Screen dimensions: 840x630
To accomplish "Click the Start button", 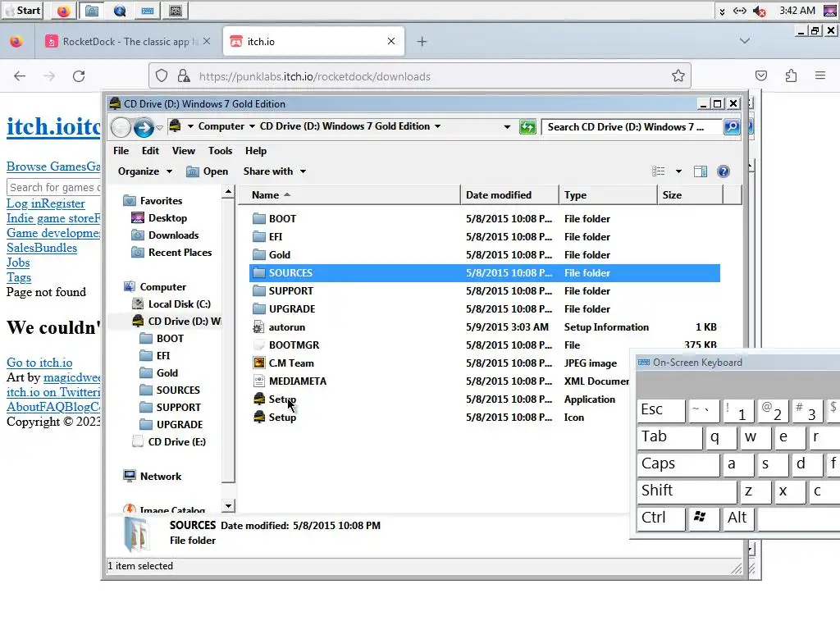I will [x=22, y=11].
